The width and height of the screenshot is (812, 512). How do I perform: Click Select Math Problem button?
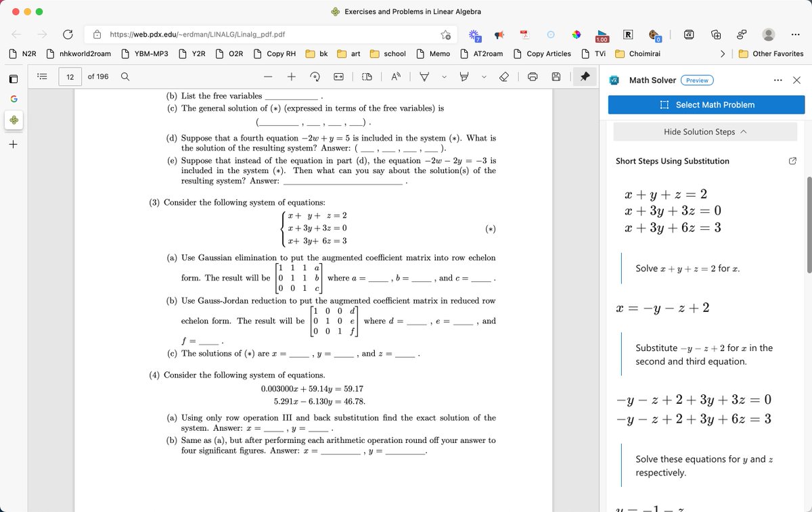[x=706, y=105]
